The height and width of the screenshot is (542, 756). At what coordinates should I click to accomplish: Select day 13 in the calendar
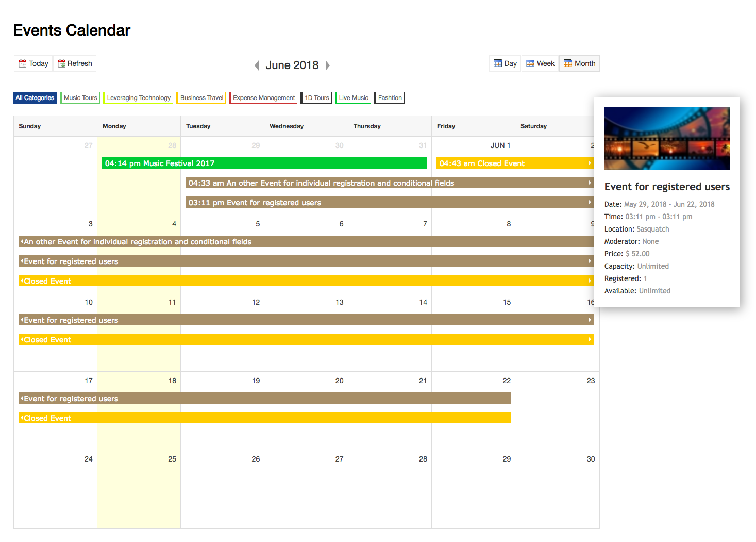click(x=339, y=302)
